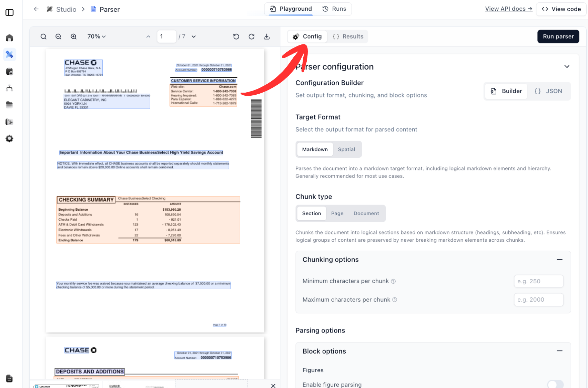Download the document

click(267, 36)
